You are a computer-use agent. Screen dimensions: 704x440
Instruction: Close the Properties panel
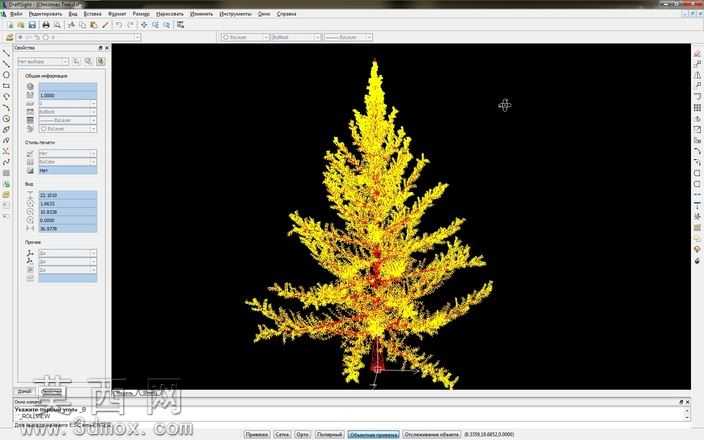tap(107, 48)
